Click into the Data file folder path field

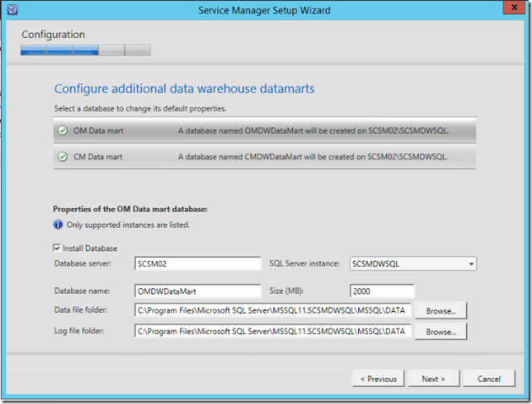coord(273,311)
